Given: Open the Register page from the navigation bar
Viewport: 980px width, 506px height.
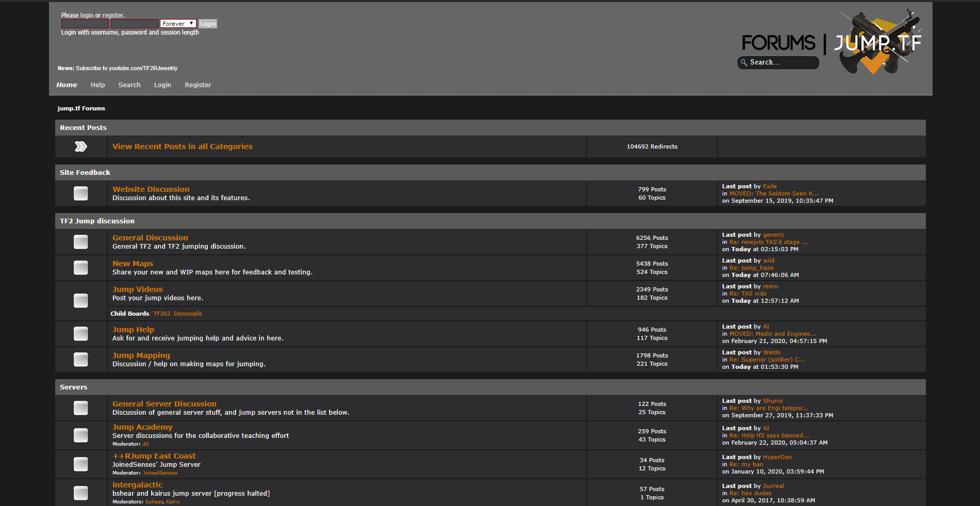Looking at the screenshot, I should tap(198, 85).
